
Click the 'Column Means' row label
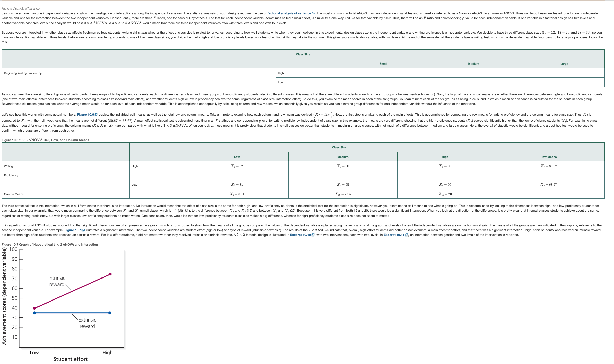click(14, 194)
